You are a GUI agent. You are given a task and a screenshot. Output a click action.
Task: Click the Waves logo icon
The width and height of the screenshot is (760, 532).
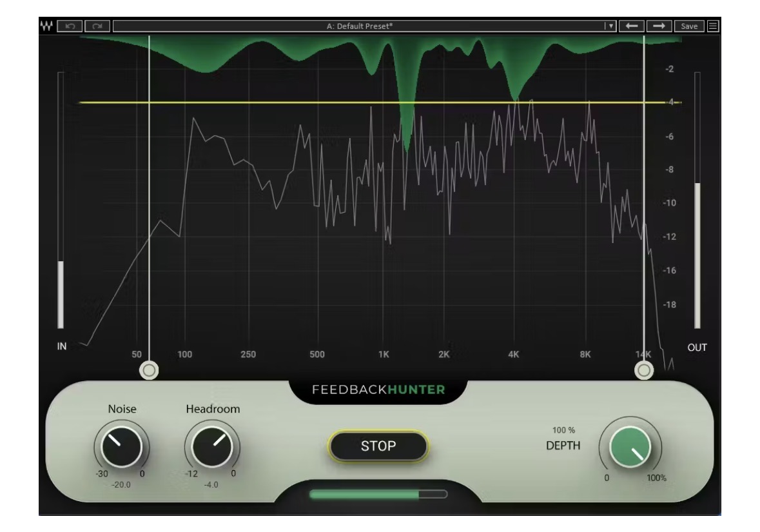(x=46, y=26)
